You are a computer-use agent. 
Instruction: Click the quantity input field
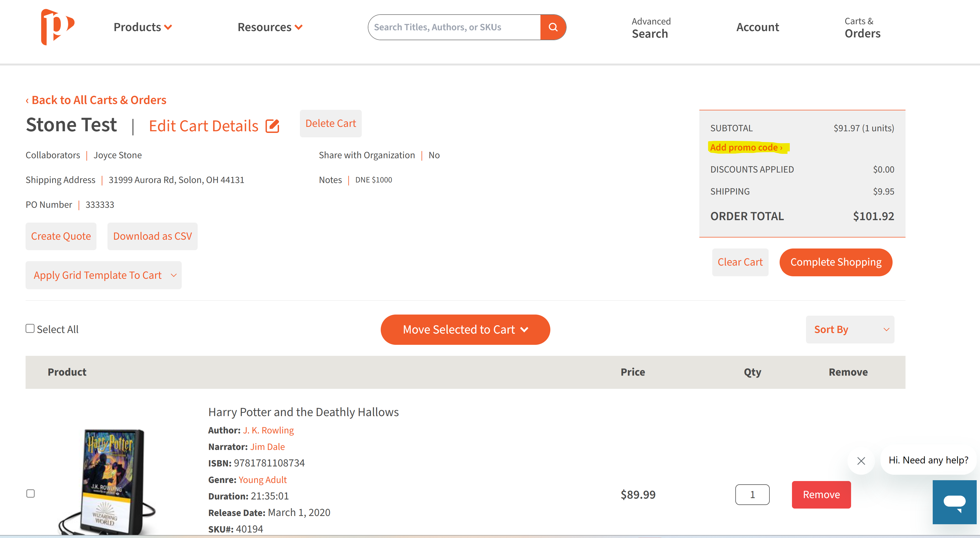point(752,494)
